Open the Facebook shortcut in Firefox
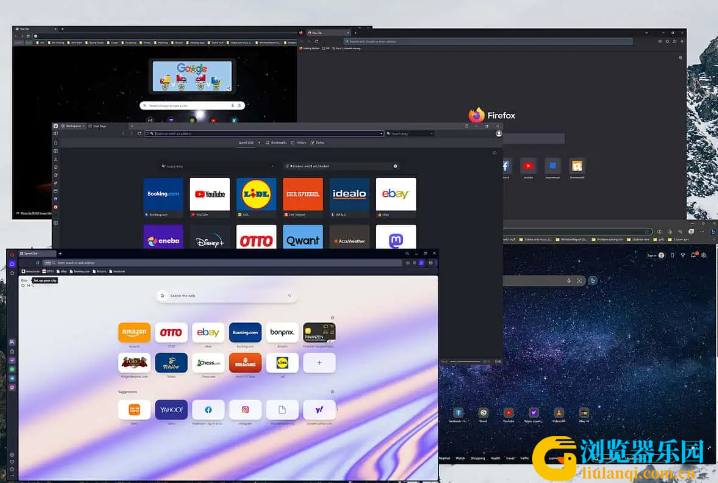718x483 pixels. tap(506, 166)
